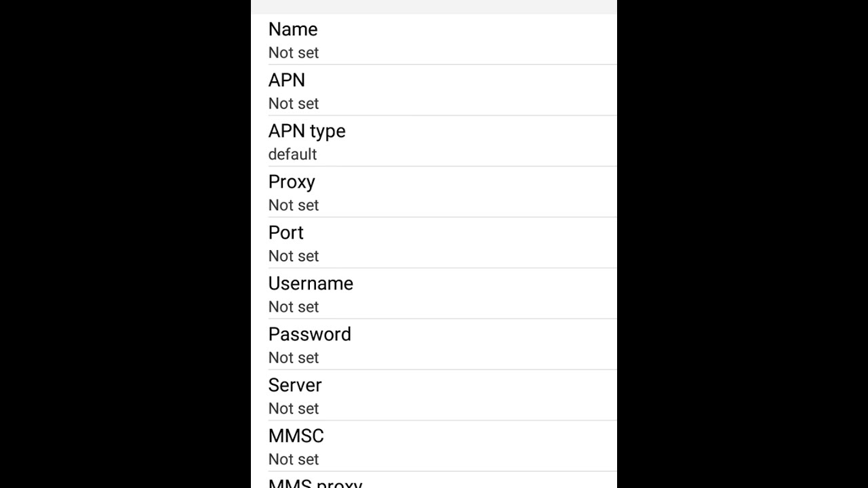Open the Name setting
868x488 pixels.
coord(293,29)
